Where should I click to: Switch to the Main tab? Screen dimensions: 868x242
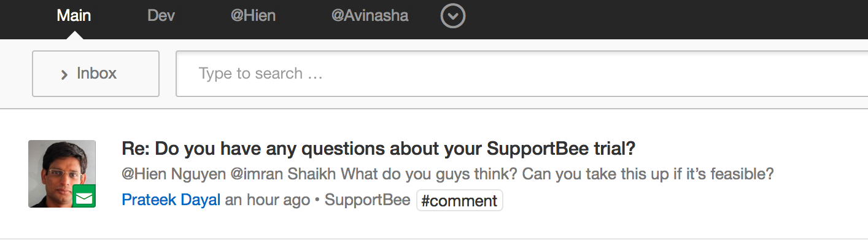pos(74,15)
